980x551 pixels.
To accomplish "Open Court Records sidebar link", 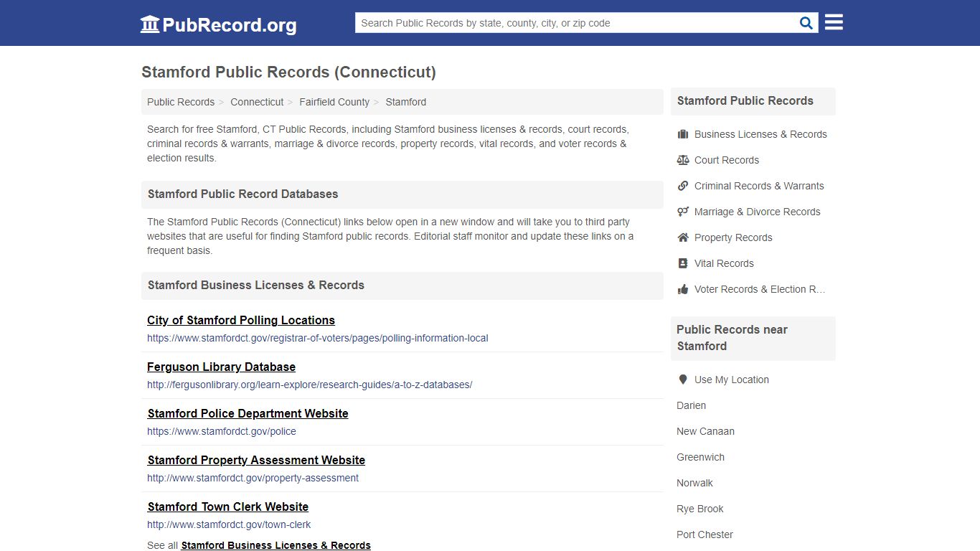I will pos(727,160).
